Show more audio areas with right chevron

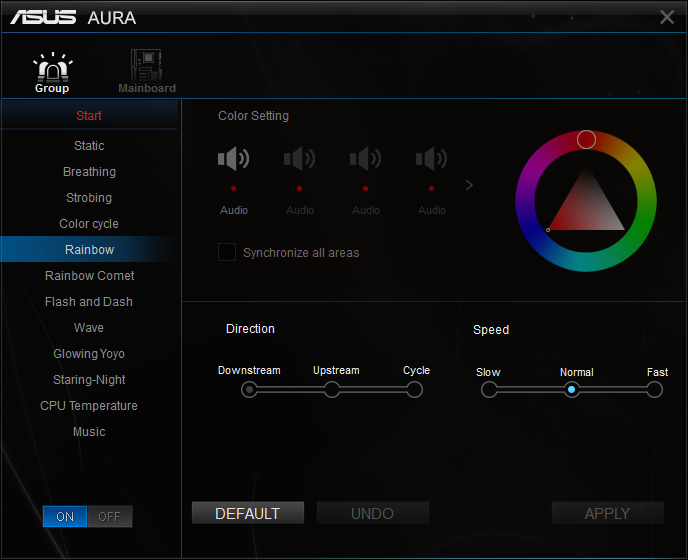pyautogui.click(x=469, y=185)
